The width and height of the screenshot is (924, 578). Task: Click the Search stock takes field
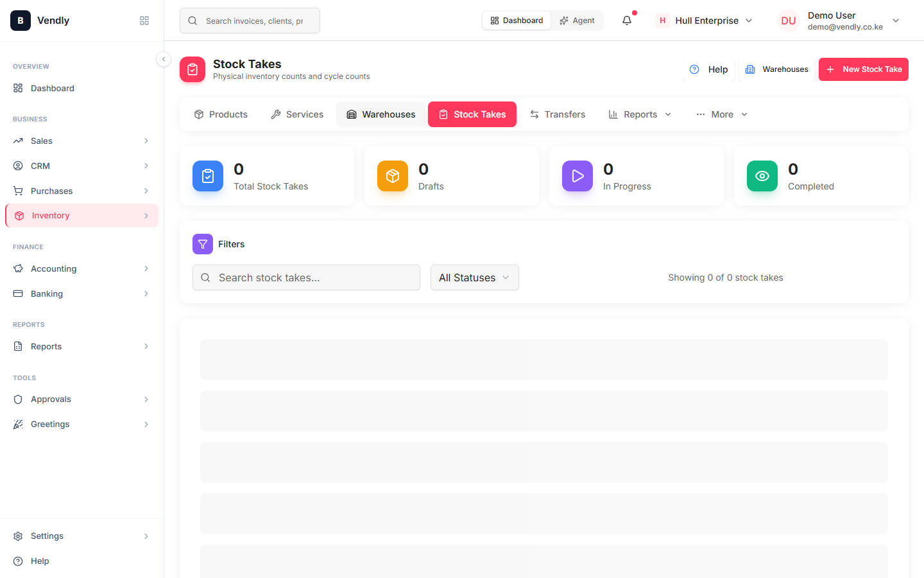coord(306,277)
